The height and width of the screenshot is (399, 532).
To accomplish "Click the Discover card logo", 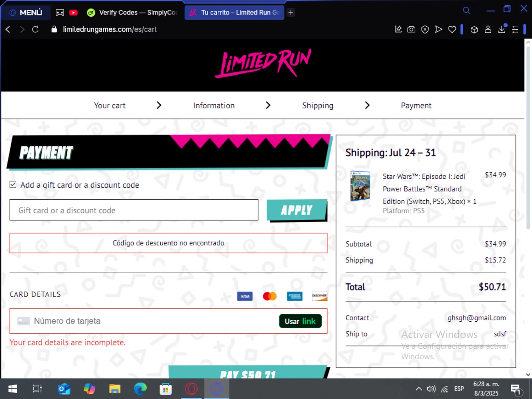I will pyautogui.click(x=320, y=296).
